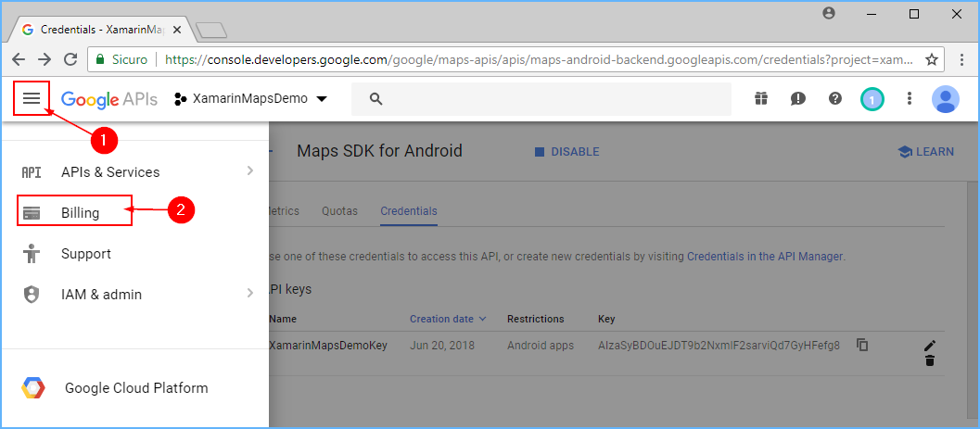Select the Credentials browser tab

pos(103,30)
